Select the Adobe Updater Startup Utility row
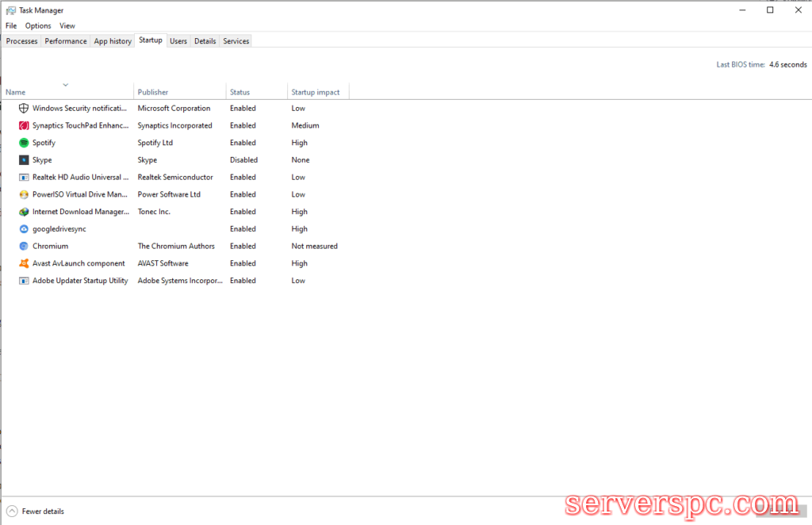The width and height of the screenshot is (812, 525). 80,281
